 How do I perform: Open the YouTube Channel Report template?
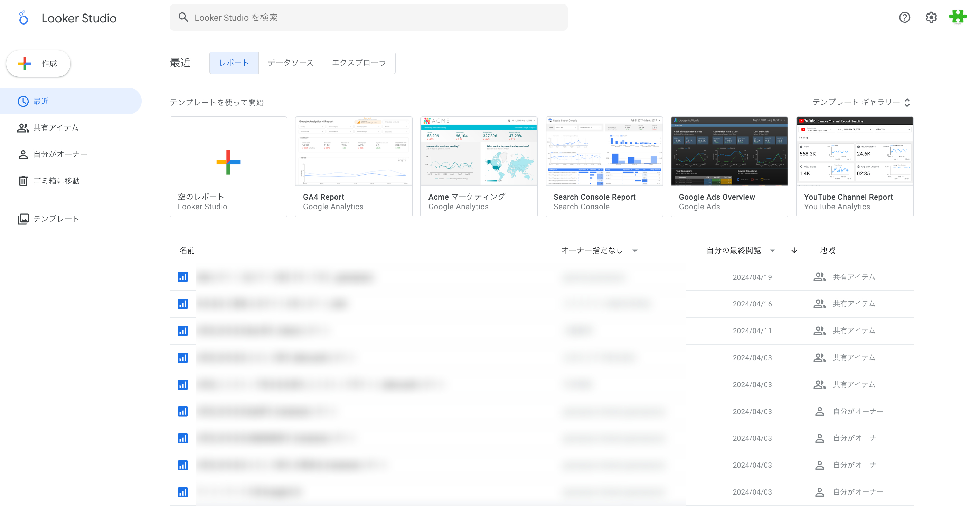click(855, 167)
